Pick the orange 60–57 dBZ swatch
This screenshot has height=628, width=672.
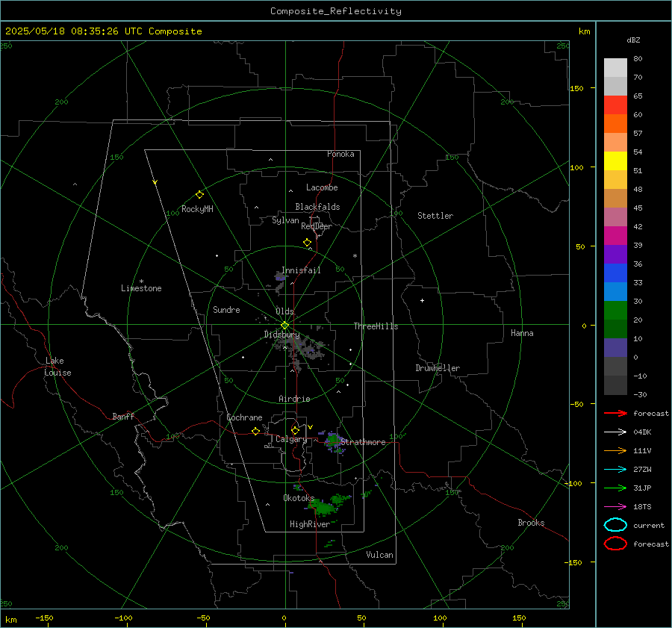point(615,124)
